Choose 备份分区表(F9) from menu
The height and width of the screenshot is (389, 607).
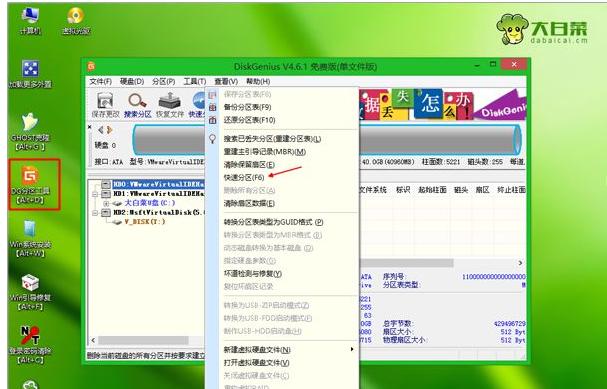tap(247, 107)
